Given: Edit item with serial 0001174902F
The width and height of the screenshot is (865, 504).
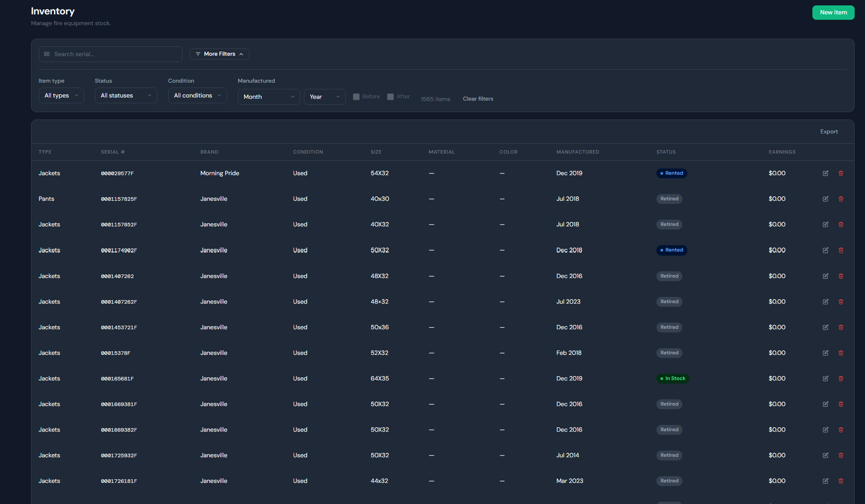Looking at the screenshot, I should [x=825, y=250].
